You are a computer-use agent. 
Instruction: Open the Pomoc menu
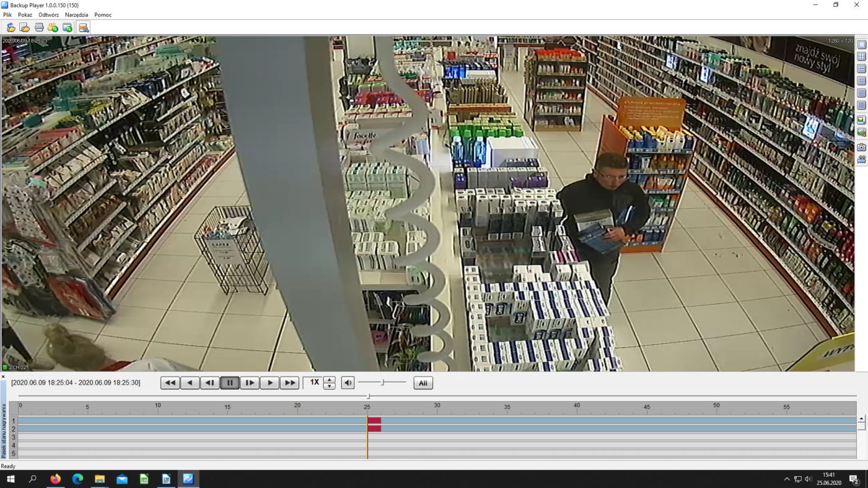tap(103, 14)
